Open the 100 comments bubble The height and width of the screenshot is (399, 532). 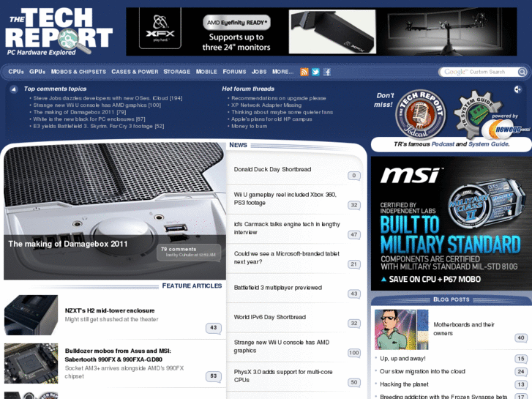tap(354, 353)
